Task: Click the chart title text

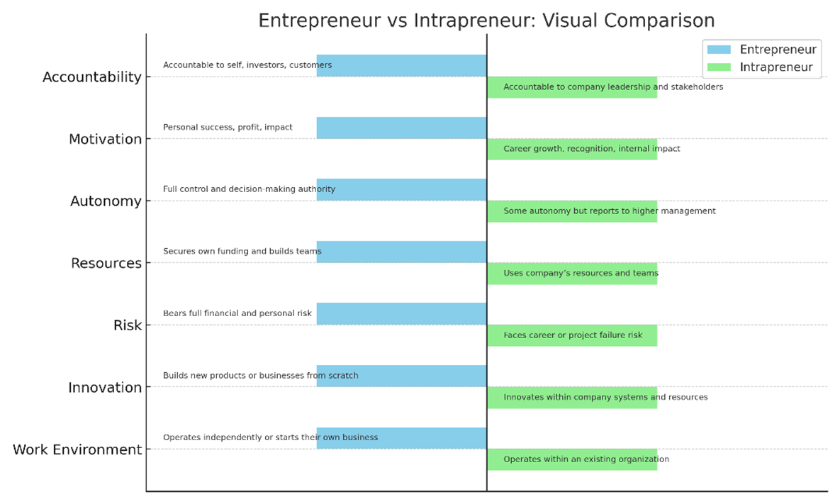Action: point(486,20)
